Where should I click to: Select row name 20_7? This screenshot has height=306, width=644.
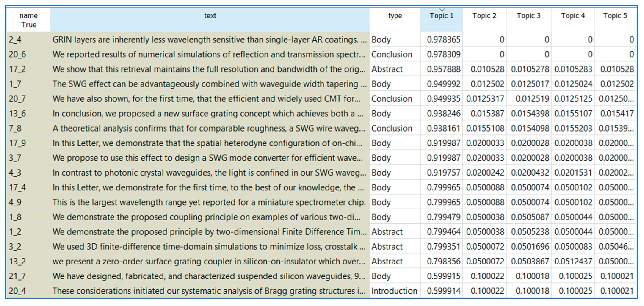[17, 99]
